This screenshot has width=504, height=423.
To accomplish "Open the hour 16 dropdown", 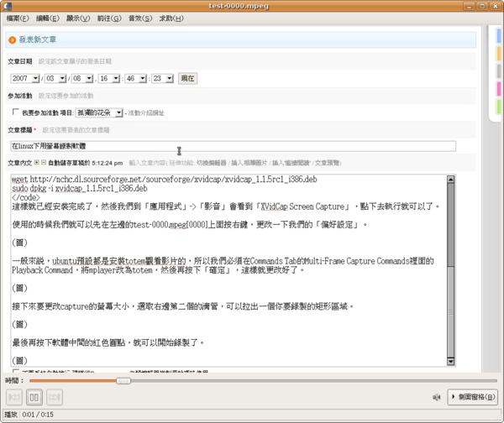I will [x=109, y=78].
